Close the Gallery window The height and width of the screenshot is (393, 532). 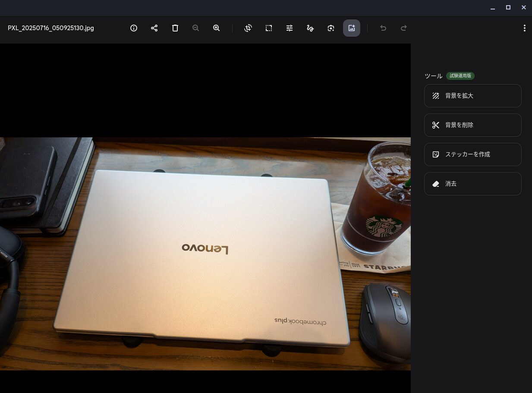pos(524,8)
